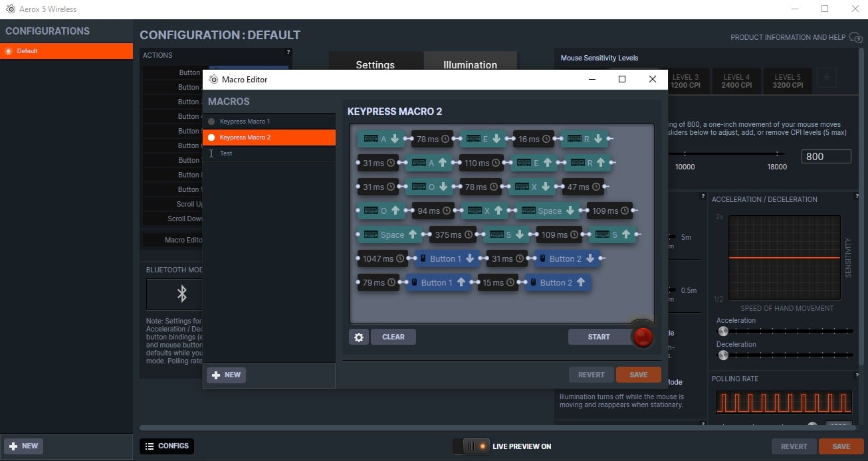Select the Test macro entry
Screen dimensions: 868x461
[x=226, y=153]
